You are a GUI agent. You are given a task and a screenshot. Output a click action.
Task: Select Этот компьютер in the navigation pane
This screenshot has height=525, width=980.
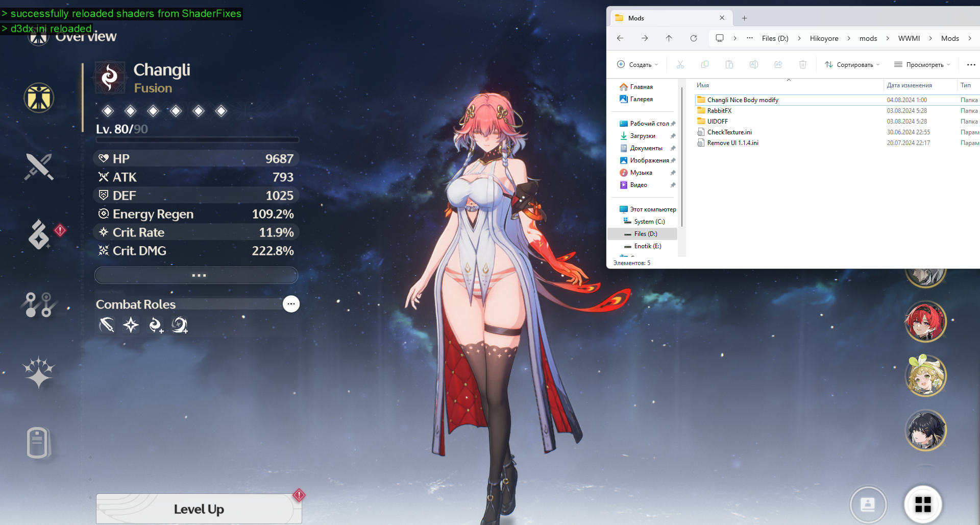pos(647,209)
